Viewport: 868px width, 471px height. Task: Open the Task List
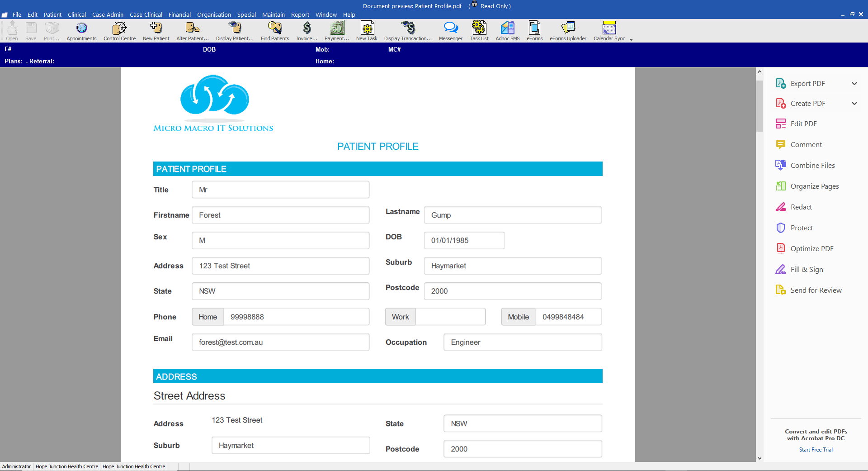tap(479, 31)
